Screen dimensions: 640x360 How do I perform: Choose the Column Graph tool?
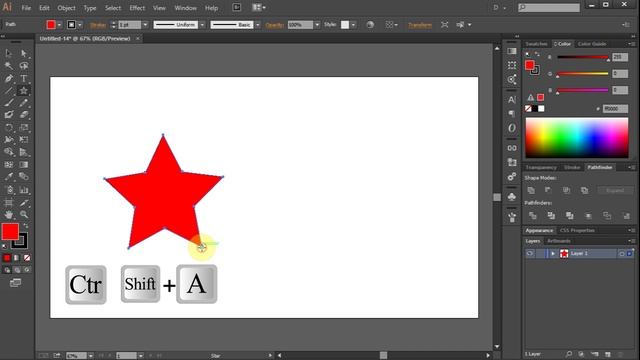pos(24,190)
